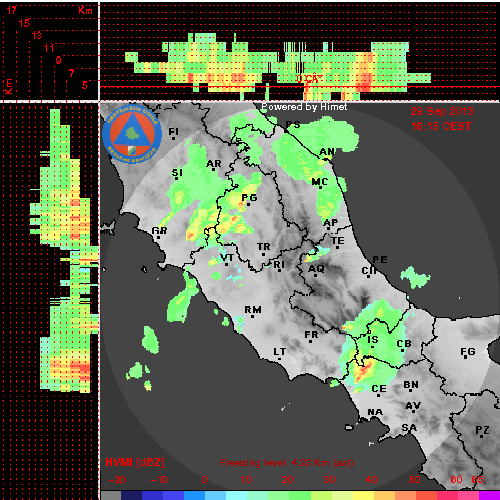Select the MC city label

tap(320, 182)
